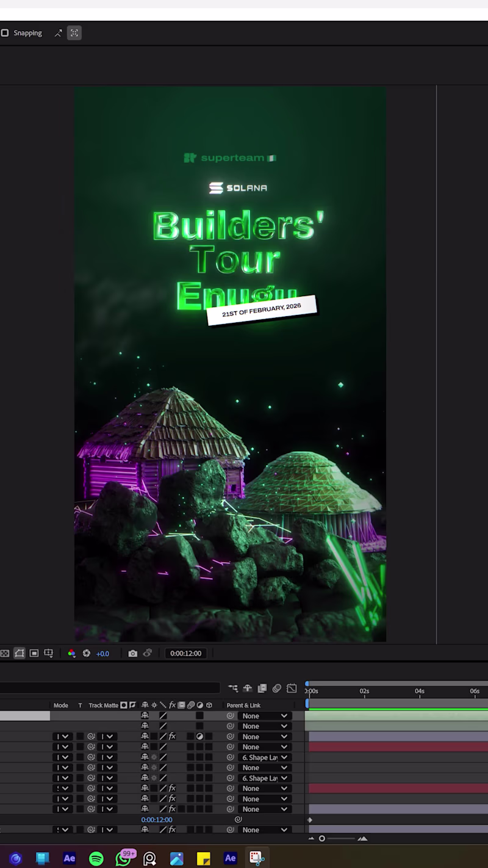Open second '6. Shape Lay' parent dropdown

tap(264, 778)
